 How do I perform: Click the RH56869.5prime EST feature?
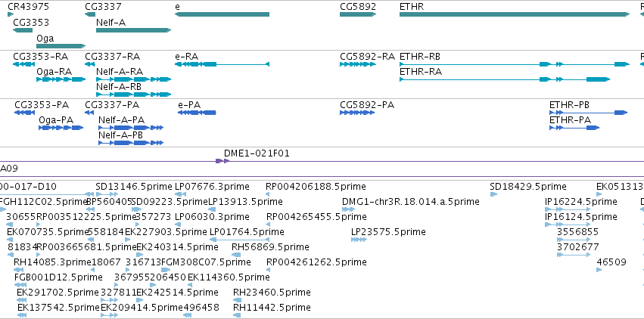[236, 255]
